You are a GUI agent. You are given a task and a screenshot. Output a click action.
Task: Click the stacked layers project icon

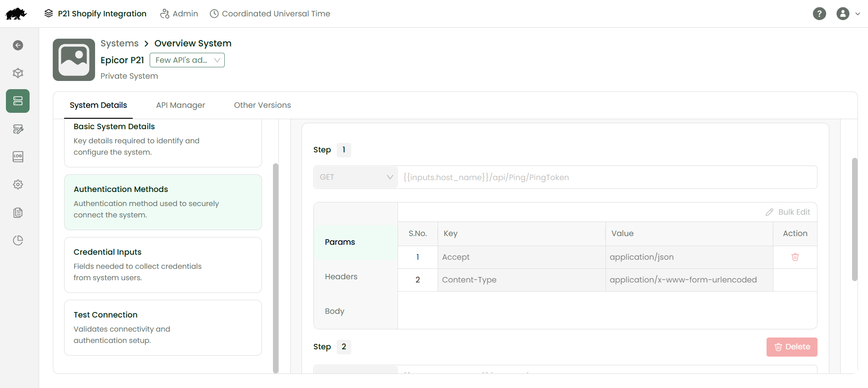point(49,13)
